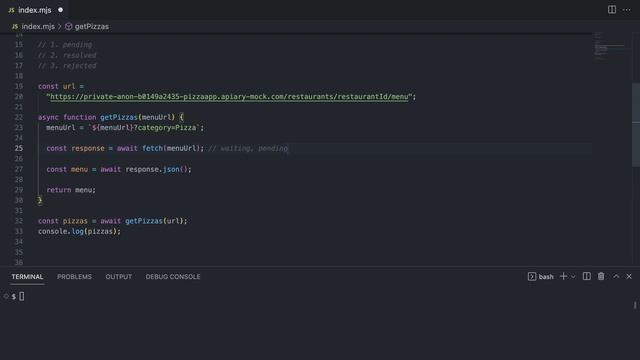Screen dimensions: 640x360
Task: Click the bash terminal icon
Action: pyautogui.click(x=532, y=277)
